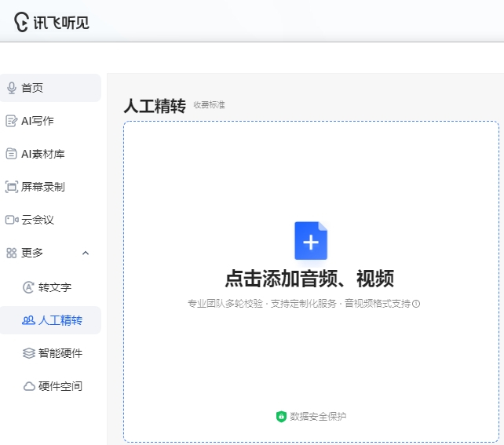Viewport: 504px width, 445px height.
Task: Click the 数据安全保护 label
Action: pyautogui.click(x=318, y=417)
